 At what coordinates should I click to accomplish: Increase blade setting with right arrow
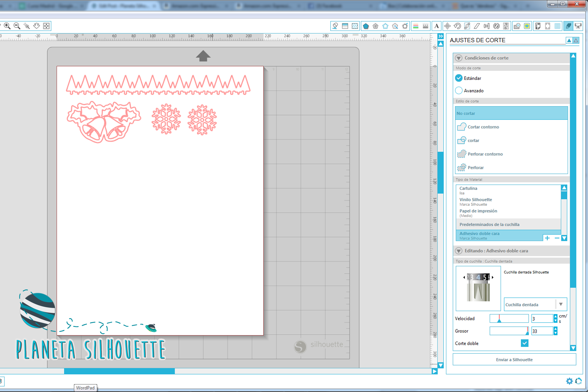pyautogui.click(x=493, y=277)
